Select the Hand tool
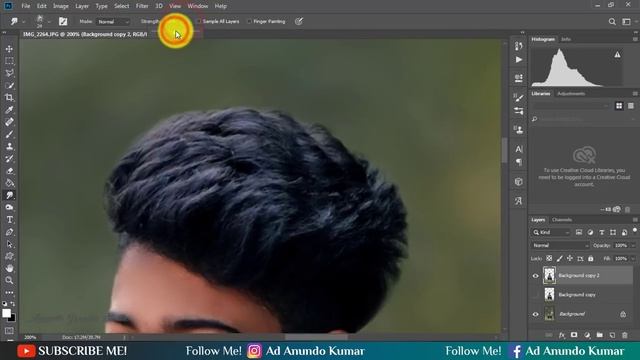The image size is (640, 360). 9,268
